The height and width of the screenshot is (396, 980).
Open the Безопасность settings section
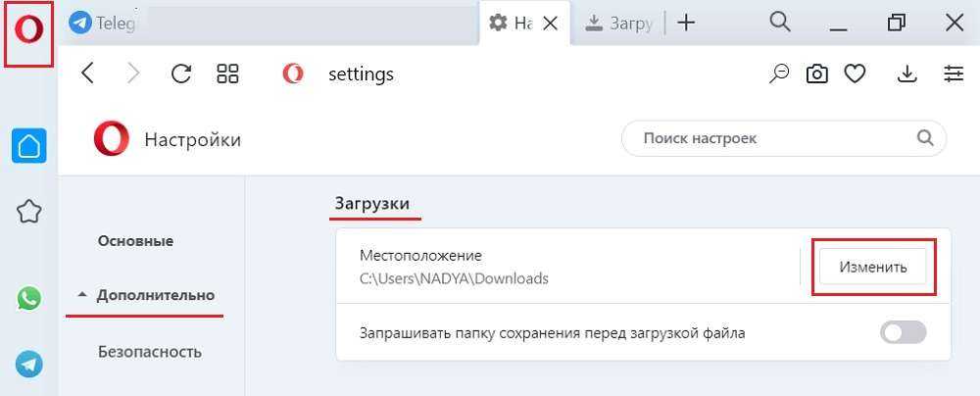point(150,352)
